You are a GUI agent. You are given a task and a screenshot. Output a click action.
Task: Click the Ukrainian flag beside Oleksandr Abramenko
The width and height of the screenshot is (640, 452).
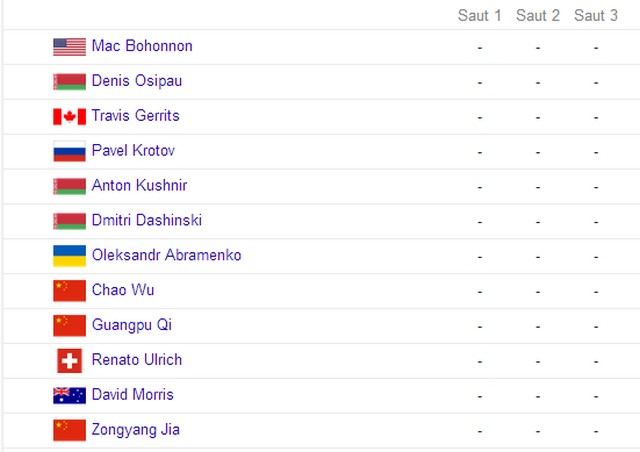click(x=69, y=256)
